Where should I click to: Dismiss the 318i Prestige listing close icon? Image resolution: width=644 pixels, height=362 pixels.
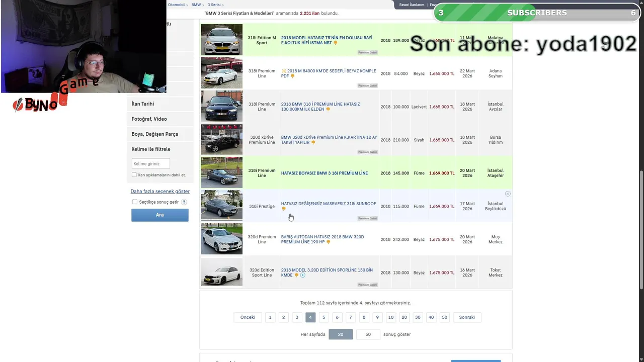[x=508, y=194]
